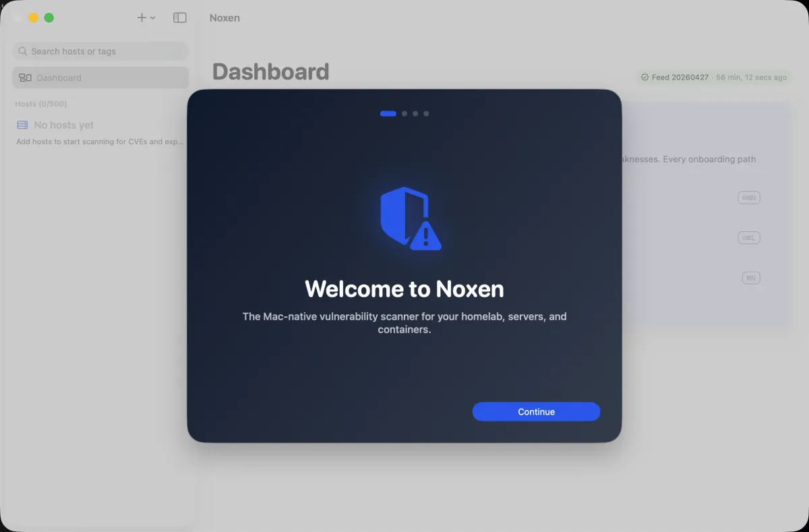The height and width of the screenshot is (532, 809).
Task: Click the checkmark seal on the Feed badge
Action: [x=645, y=77]
